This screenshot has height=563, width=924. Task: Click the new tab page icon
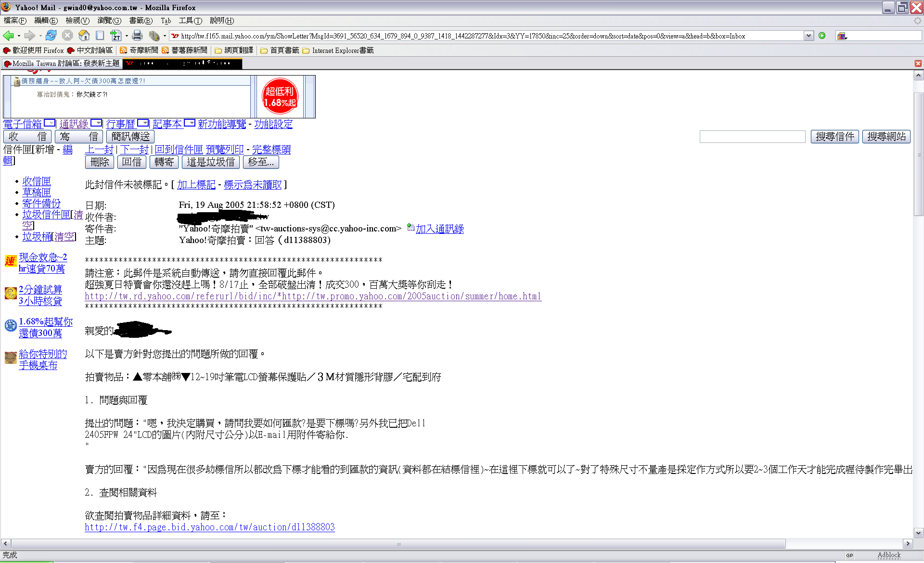[100, 36]
